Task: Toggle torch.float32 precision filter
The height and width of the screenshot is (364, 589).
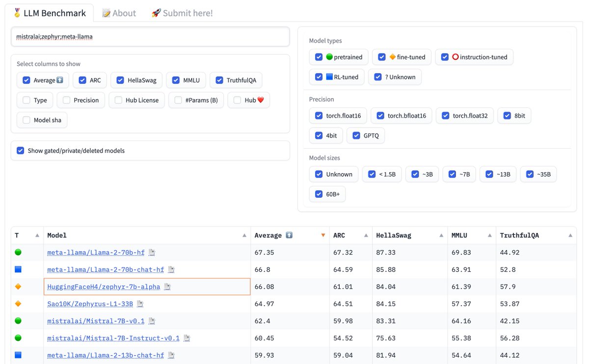Action: [x=446, y=116]
